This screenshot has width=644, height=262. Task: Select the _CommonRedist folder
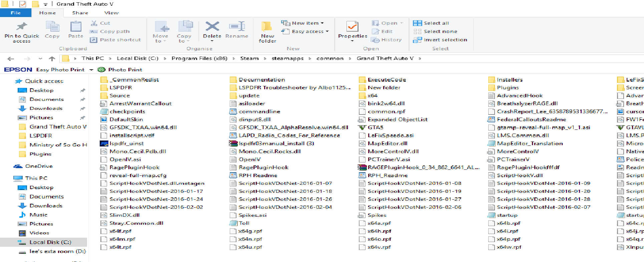tap(130, 80)
